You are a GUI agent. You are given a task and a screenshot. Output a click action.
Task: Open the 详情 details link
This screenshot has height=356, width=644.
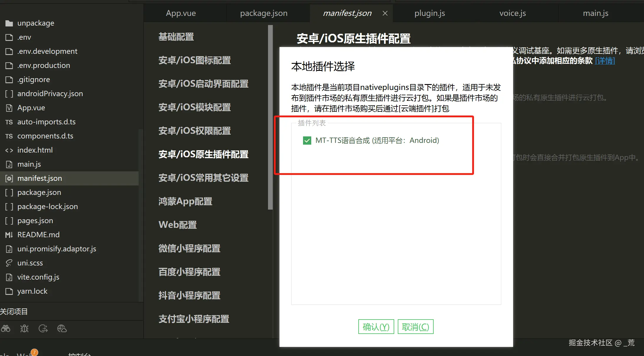pyautogui.click(x=605, y=61)
